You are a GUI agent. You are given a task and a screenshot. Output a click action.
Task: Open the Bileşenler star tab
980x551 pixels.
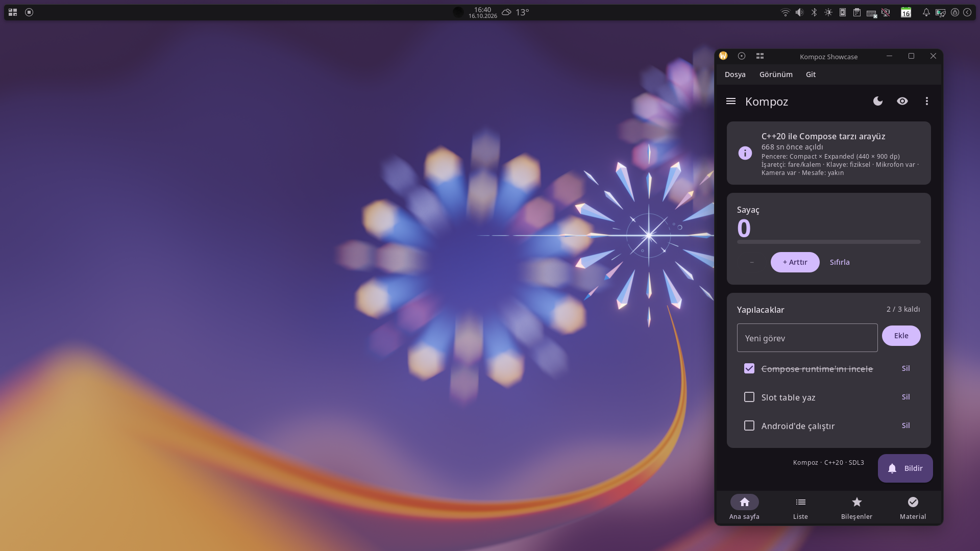point(857,508)
